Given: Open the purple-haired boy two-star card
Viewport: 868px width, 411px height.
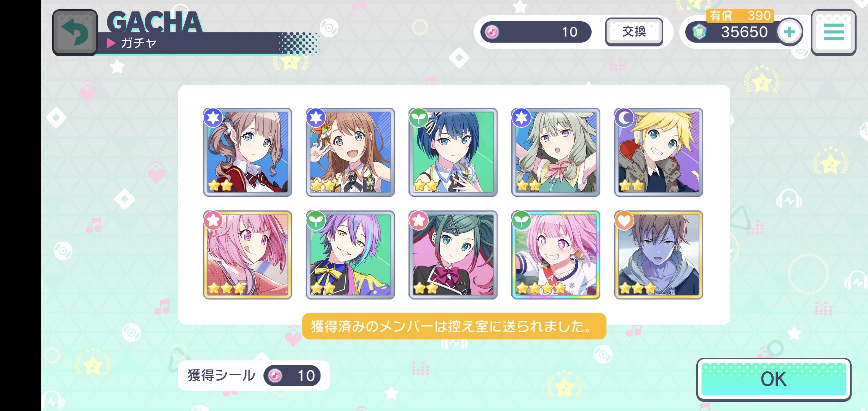Looking at the screenshot, I should click(350, 255).
